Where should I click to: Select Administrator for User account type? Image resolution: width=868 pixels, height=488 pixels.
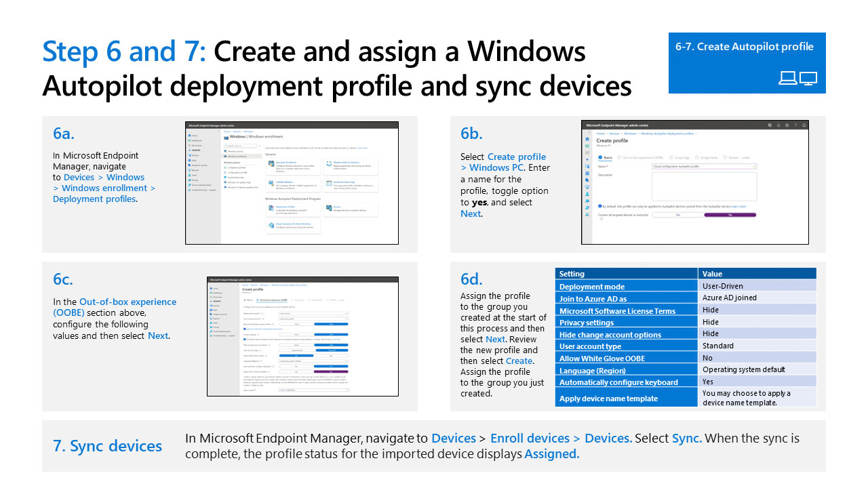[297, 350]
